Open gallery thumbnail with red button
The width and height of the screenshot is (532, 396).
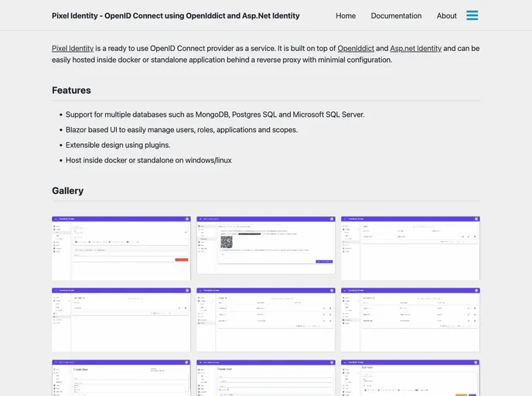121,248
